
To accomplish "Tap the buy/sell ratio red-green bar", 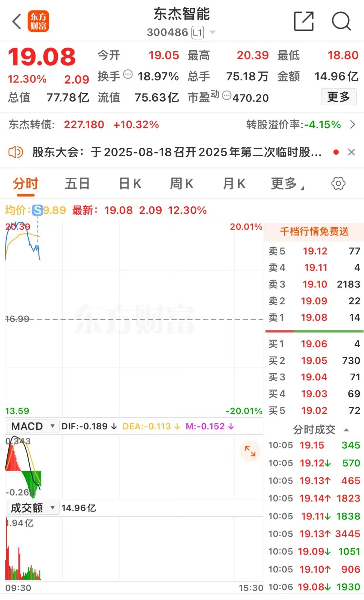I will pyautogui.click(x=314, y=331).
